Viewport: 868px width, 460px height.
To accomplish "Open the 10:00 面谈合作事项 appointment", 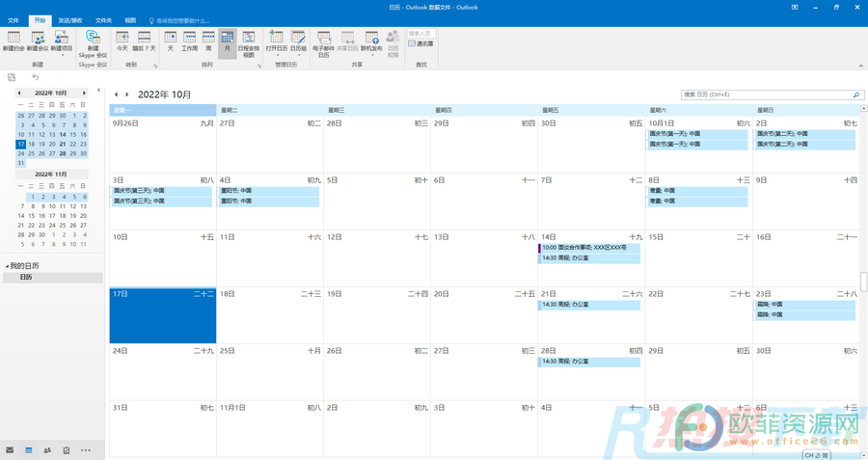I will tap(589, 248).
